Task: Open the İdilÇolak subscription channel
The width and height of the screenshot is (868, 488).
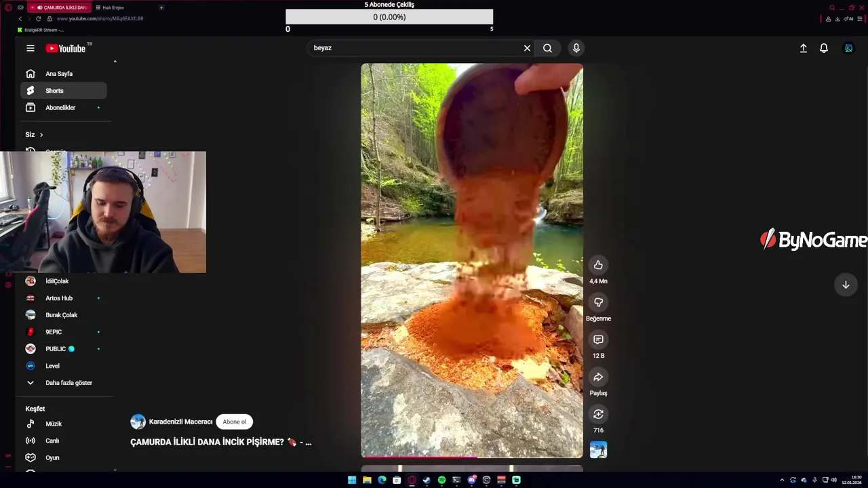Action: pos(64,281)
